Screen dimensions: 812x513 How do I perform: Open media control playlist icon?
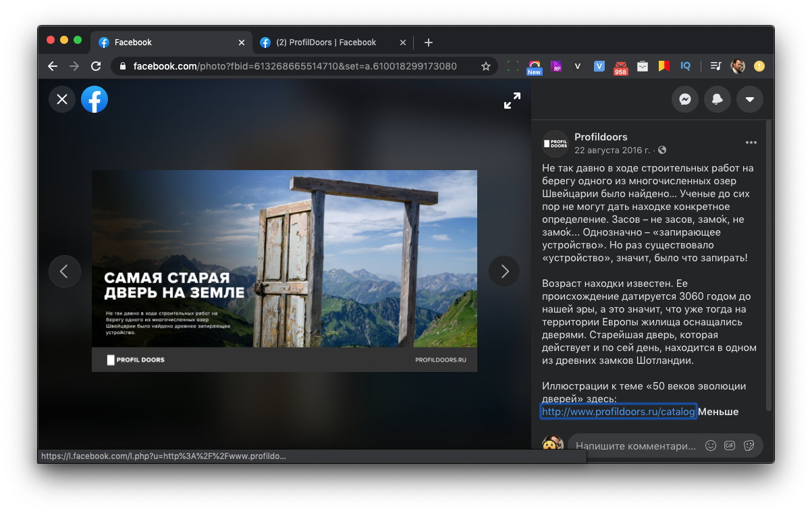pyautogui.click(x=717, y=66)
